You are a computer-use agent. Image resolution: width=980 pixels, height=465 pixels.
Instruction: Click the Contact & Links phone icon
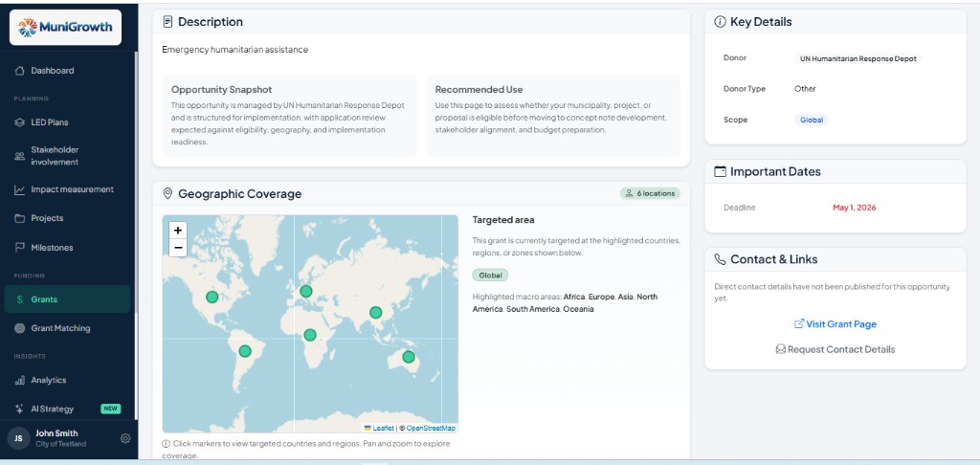coord(720,258)
